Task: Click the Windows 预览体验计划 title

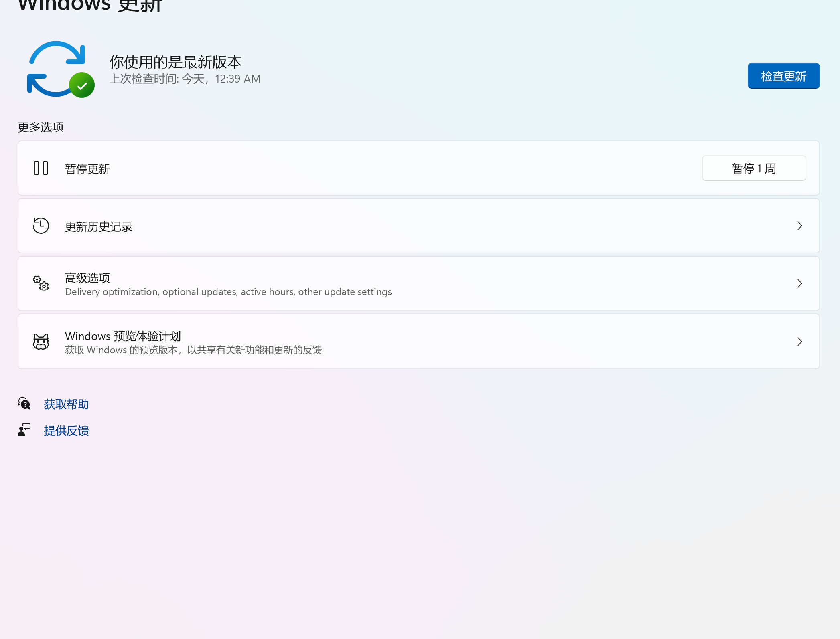Action: pyautogui.click(x=123, y=336)
